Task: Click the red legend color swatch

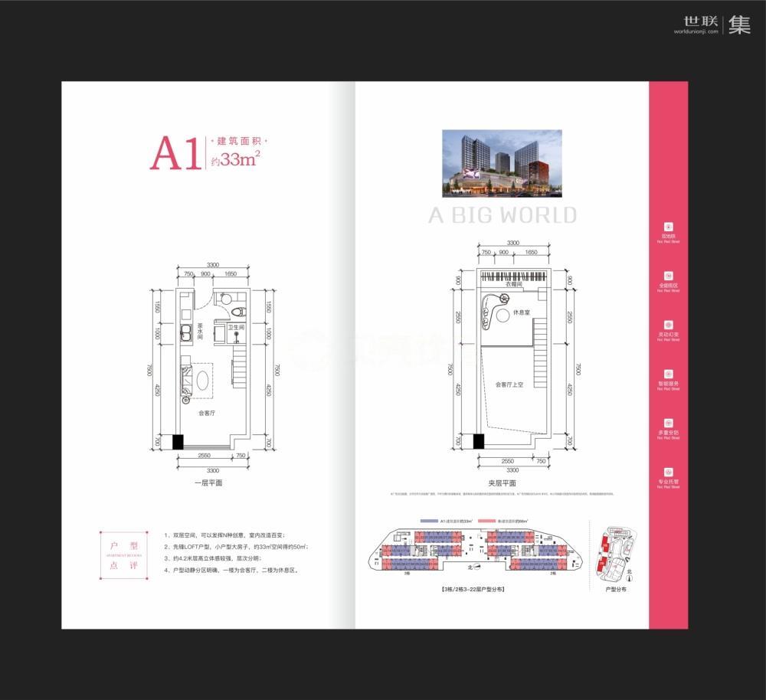Action: point(486,521)
